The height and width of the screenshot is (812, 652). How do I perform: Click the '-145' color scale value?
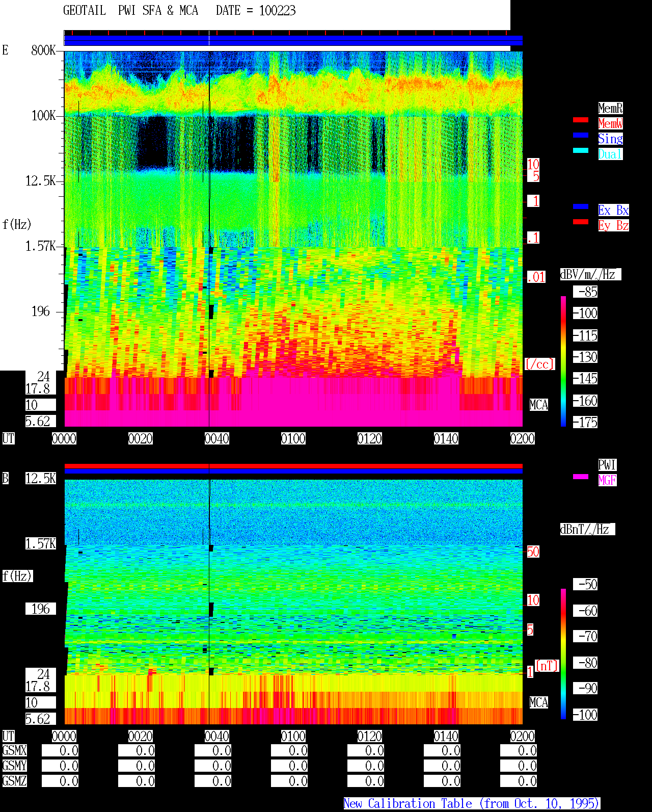click(x=585, y=378)
